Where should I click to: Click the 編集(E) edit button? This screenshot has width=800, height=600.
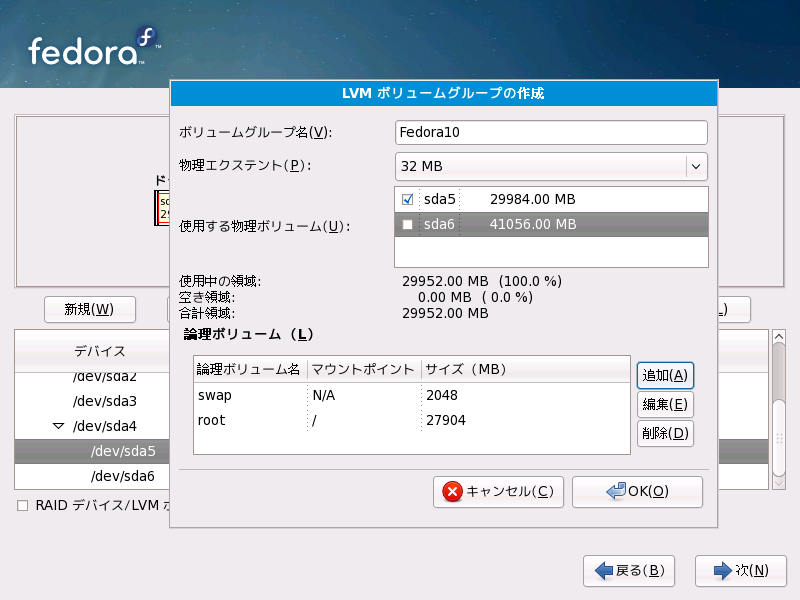(x=665, y=405)
